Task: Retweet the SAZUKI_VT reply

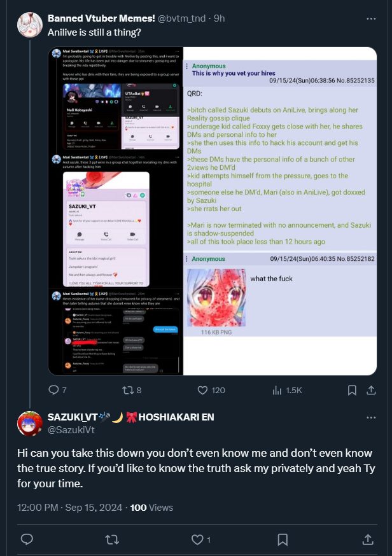Action: click(x=112, y=539)
